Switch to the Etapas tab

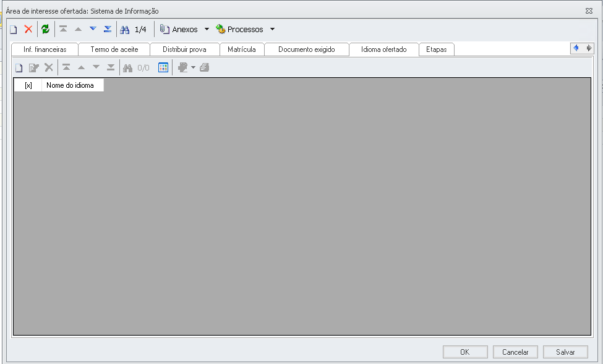click(437, 49)
